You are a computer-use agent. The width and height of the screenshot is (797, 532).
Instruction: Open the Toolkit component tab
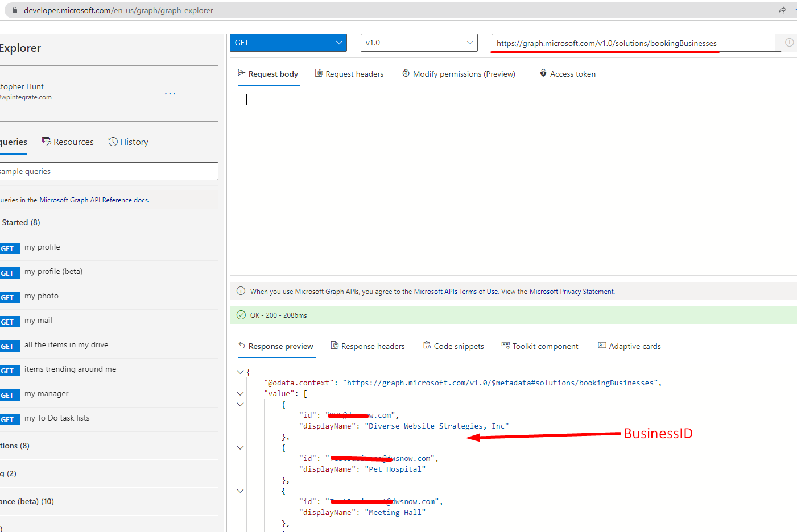click(x=540, y=346)
